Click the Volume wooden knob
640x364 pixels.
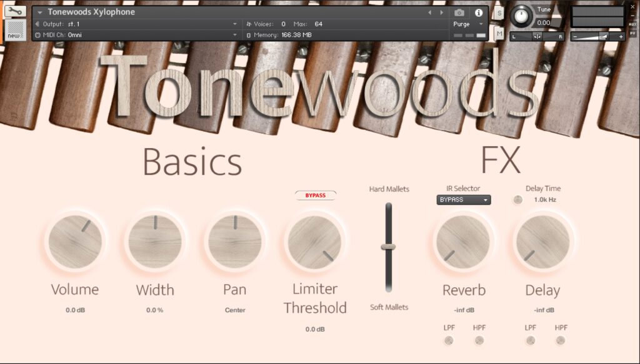pos(75,242)
